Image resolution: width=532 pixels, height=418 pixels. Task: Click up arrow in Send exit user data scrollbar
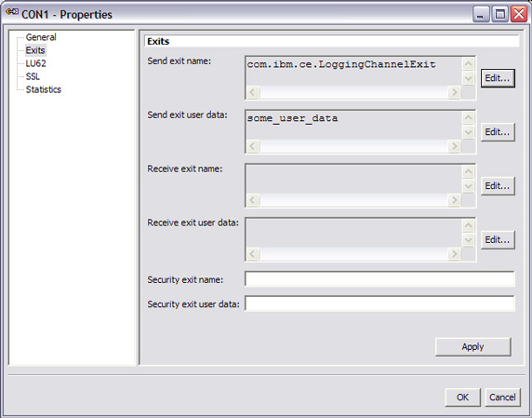coord(468,118)
